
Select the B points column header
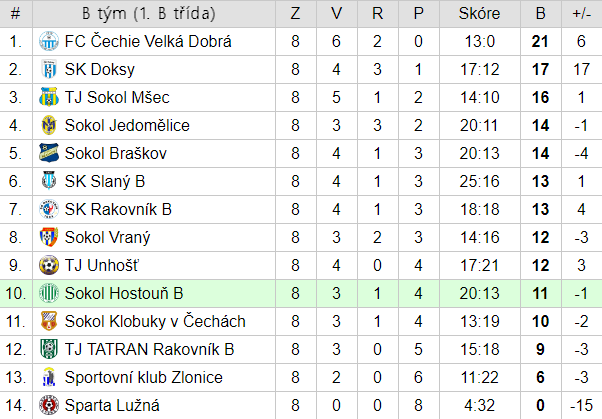pos(541,13)
